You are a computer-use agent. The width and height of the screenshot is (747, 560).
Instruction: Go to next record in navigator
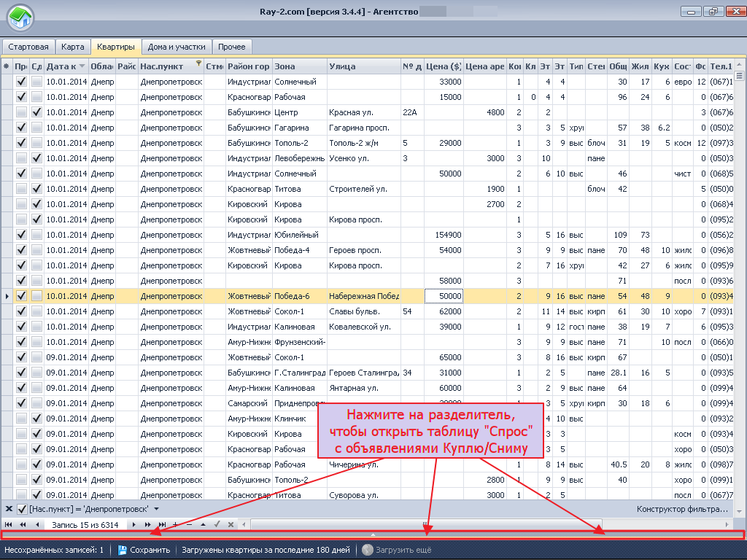(134, 524)
